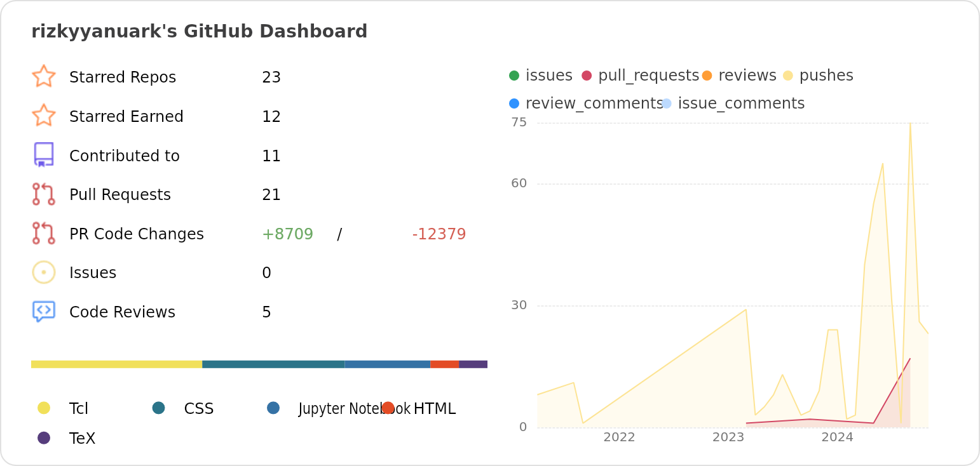Click the Issues stat label
The width and height of the screenshot is (980, 466).
[93, 273]
